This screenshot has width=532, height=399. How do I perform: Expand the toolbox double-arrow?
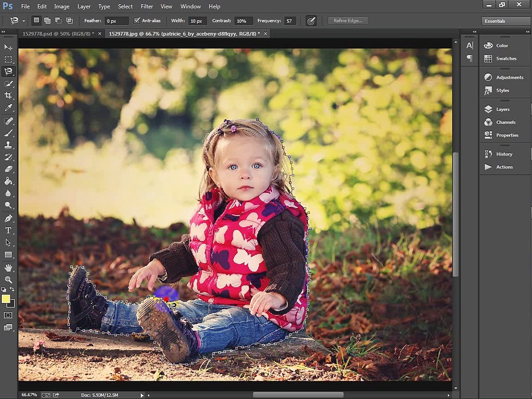point(3,32)
